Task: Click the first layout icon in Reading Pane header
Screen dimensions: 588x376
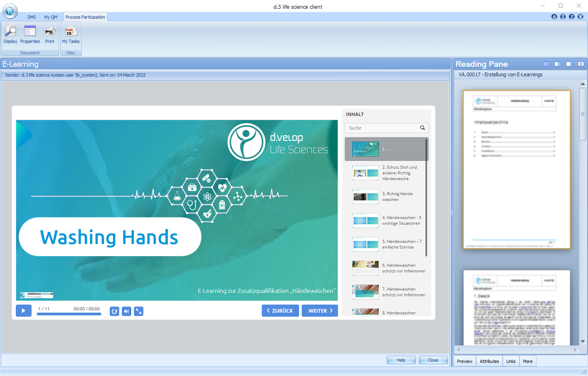Action: pos(546,64)
